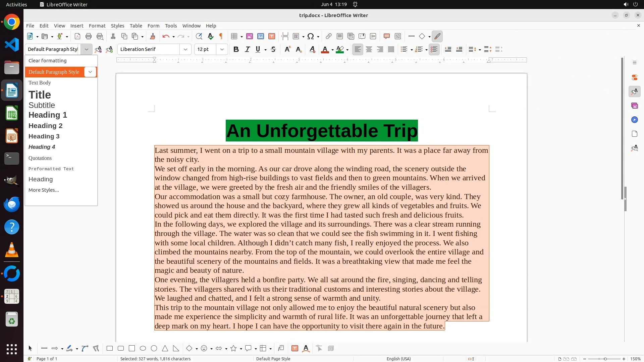Viewport: 644px width, 362px height.
Task: Expand the highlighting color dropdown arrow
Action: [x=347, y=50]
